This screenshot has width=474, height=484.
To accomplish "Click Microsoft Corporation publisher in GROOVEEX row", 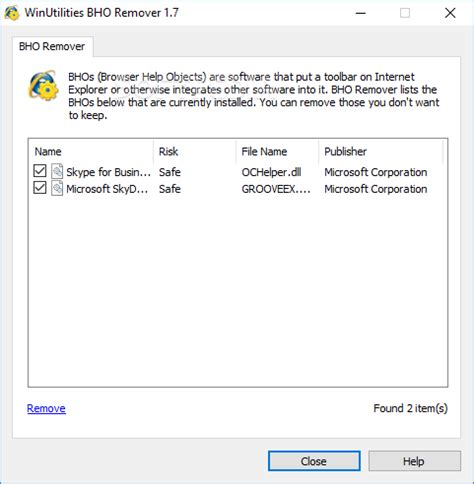I will click(376, 189).
